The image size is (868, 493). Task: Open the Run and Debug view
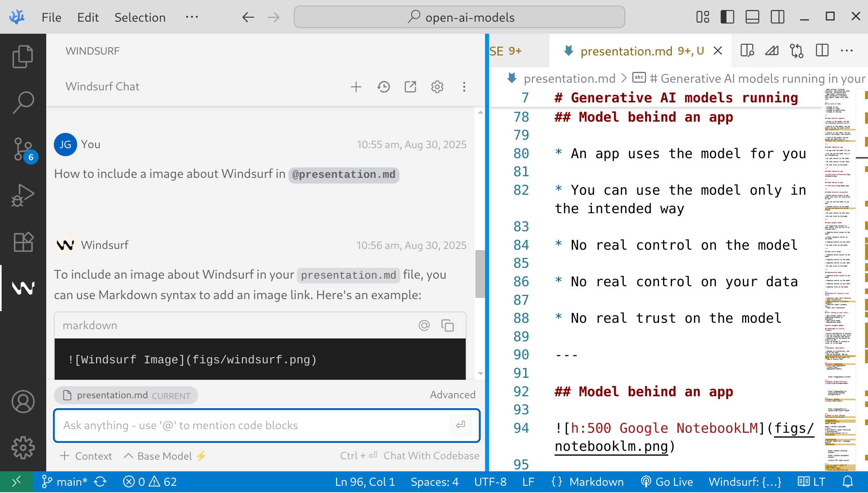click(23, 196)
